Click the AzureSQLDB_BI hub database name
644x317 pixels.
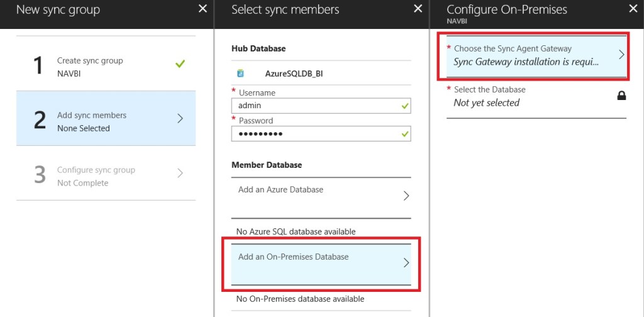294,74
